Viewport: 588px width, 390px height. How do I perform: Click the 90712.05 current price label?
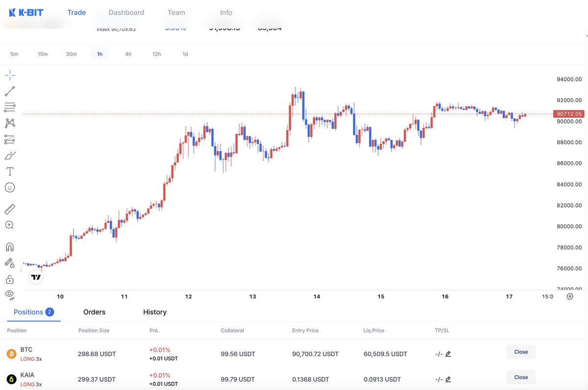pos(569,114)
